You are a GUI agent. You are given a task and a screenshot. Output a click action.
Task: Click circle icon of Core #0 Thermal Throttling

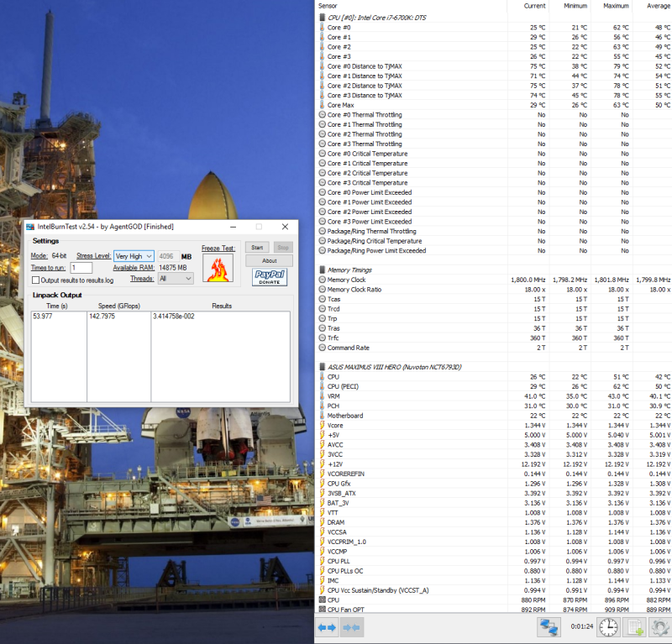click(x=323, y=114)
